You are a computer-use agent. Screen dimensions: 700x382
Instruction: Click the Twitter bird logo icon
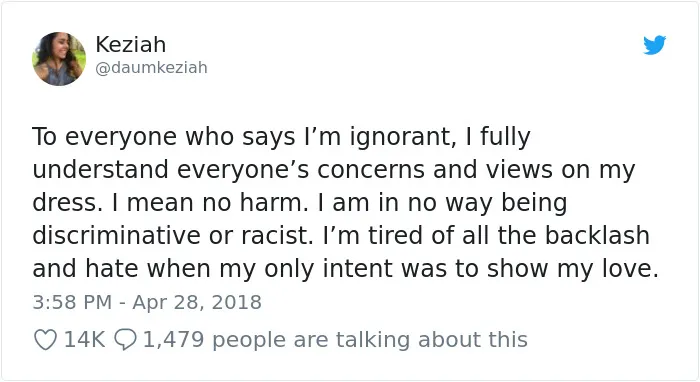(x=654, y=45)
